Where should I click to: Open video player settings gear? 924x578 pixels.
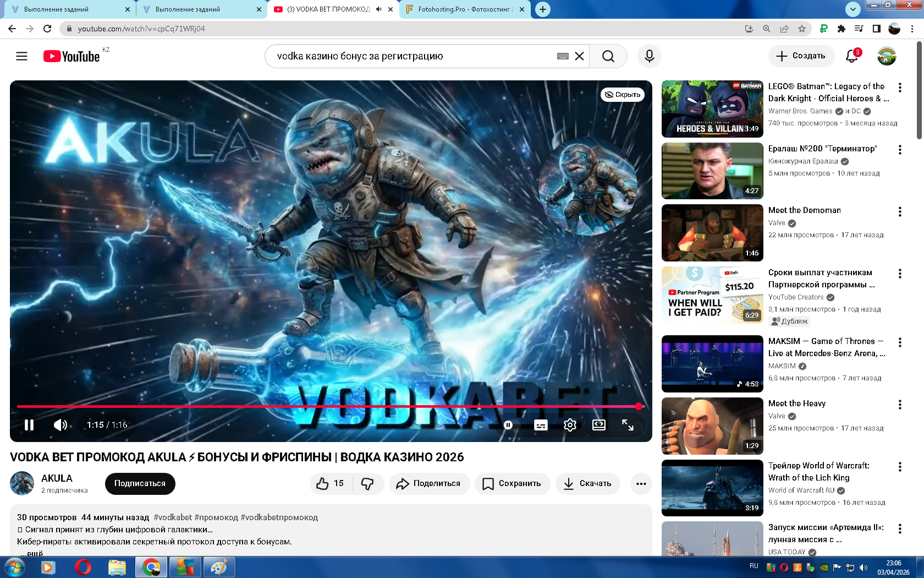[x=570, y=425]
